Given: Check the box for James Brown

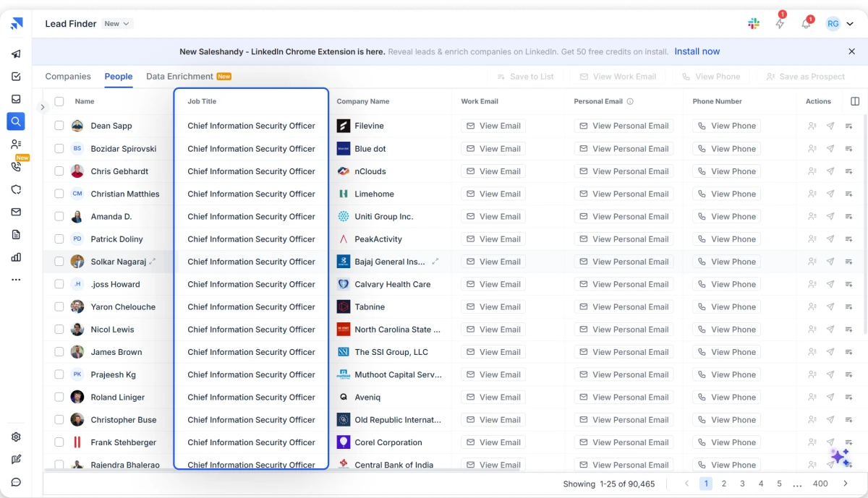Looking at the screenshot, I should [x=59, y=352].
